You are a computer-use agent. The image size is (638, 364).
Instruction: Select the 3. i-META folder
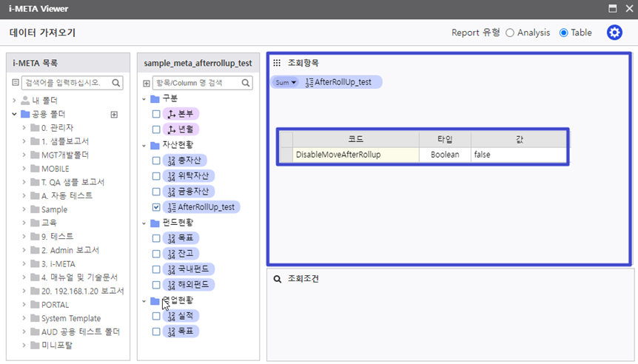coord(58,263)
